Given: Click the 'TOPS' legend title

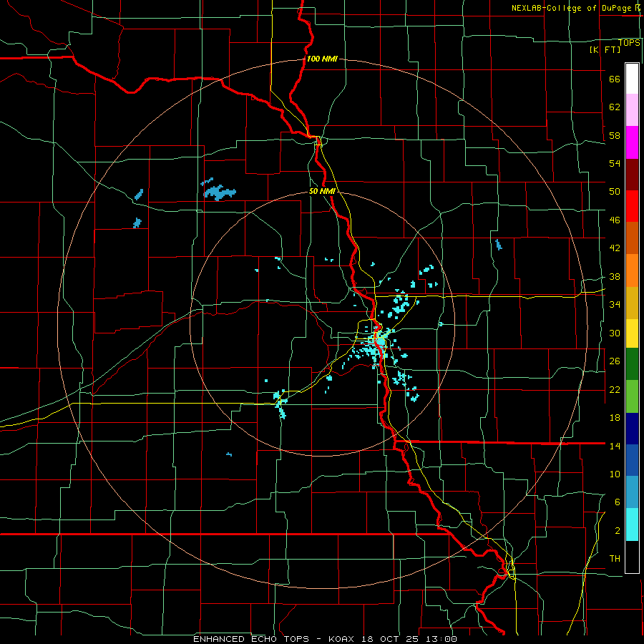Looking at the screenshot, I should click(629, 42).
